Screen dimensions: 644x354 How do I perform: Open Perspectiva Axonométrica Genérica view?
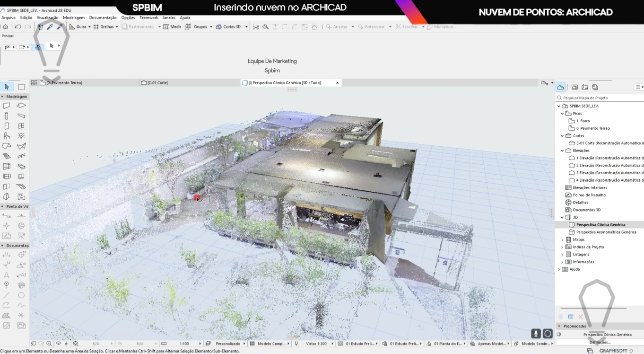point(606,232)
